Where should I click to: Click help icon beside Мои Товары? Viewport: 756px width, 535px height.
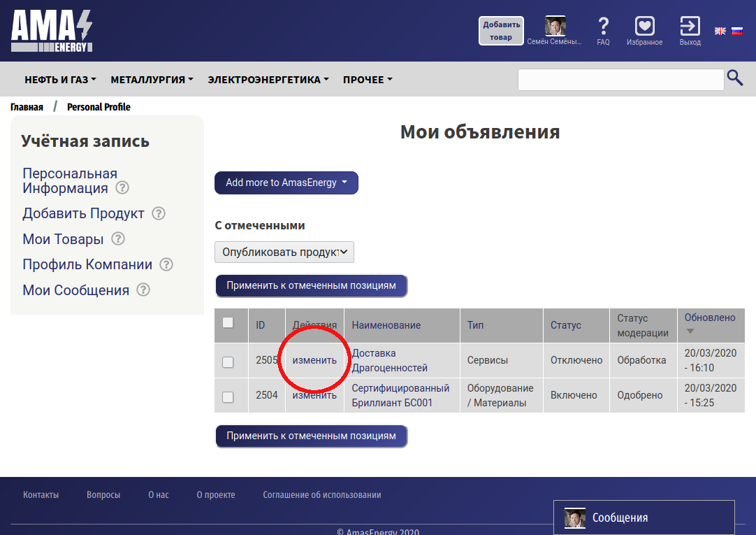click(118, 238)
